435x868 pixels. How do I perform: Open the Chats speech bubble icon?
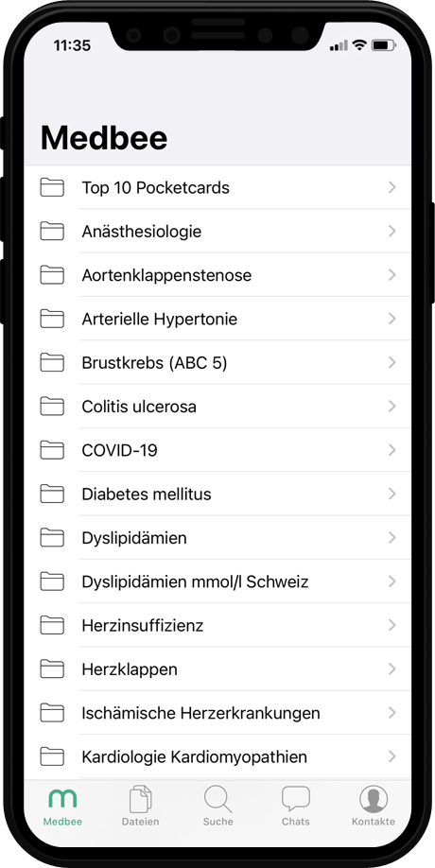pyautogui.click(x=296, y=799)
